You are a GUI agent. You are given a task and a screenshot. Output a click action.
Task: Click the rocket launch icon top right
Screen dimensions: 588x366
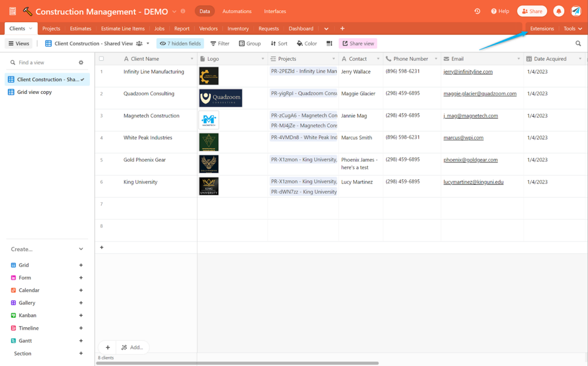coord(577,11)
